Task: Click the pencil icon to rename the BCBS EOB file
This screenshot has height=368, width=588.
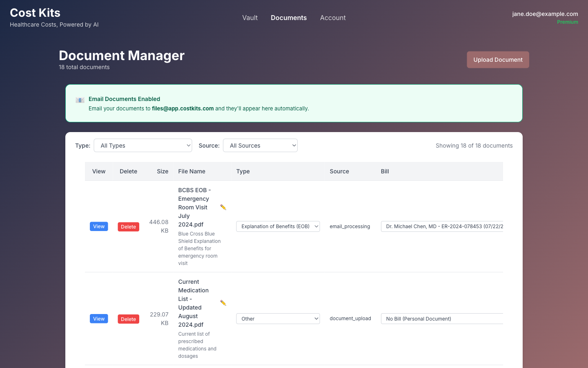Action: [x=223, y=207]
